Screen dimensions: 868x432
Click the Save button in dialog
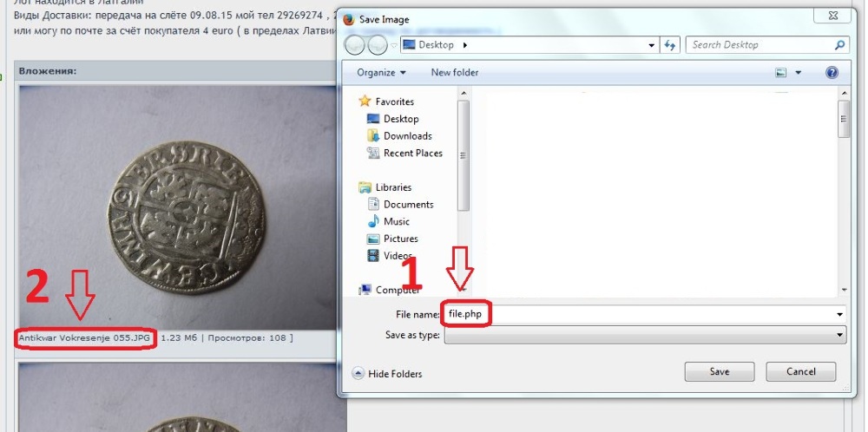click(719, 371)
